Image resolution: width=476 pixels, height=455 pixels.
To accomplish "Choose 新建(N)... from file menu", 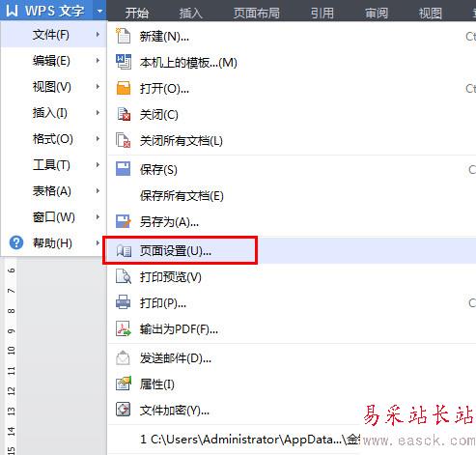I will coord(292,36).
